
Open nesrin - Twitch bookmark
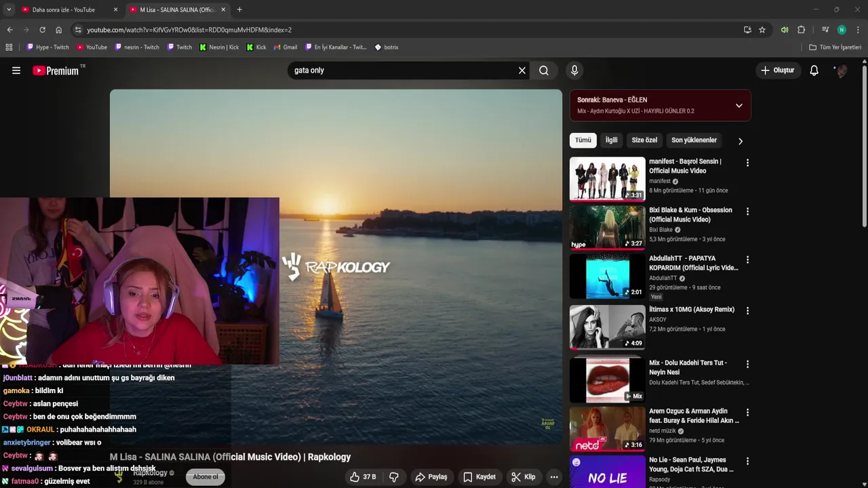point(137,47)
